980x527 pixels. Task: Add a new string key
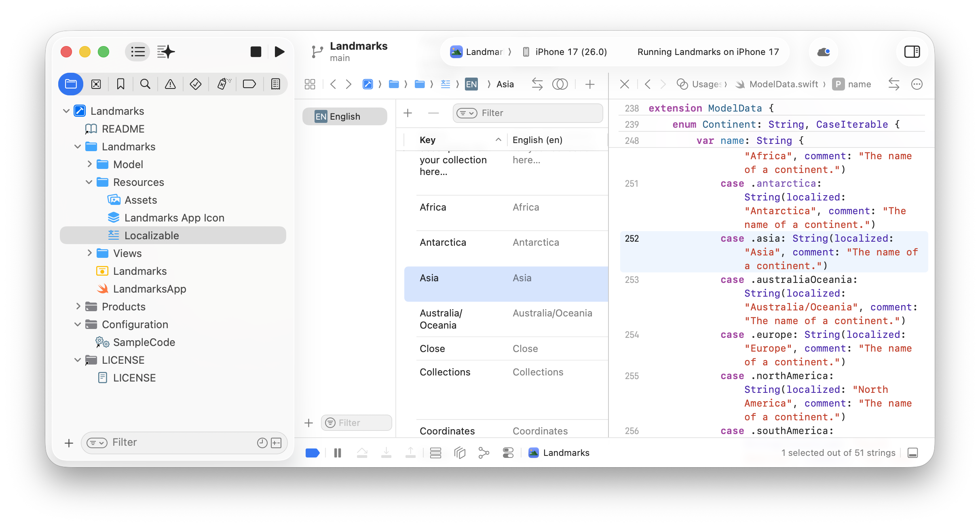(x=408, y=113)
